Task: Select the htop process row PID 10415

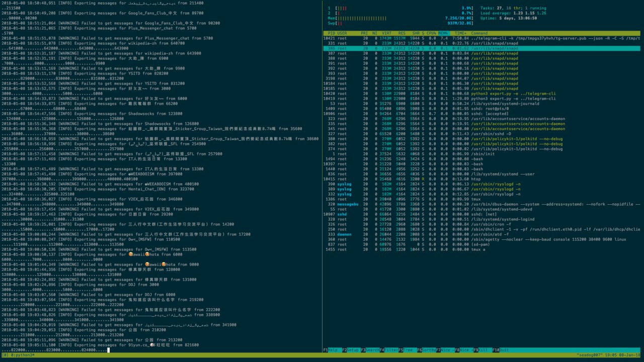Action: point(482,179)
